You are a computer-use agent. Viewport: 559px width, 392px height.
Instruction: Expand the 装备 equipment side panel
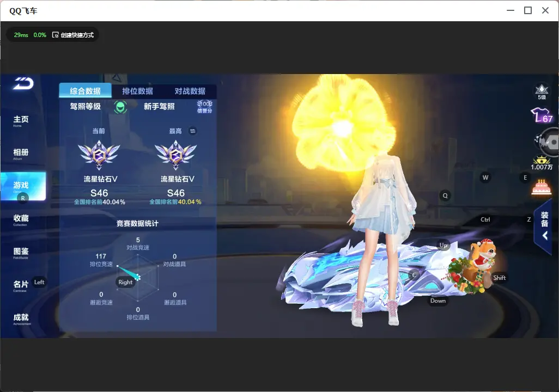[544, 226]
